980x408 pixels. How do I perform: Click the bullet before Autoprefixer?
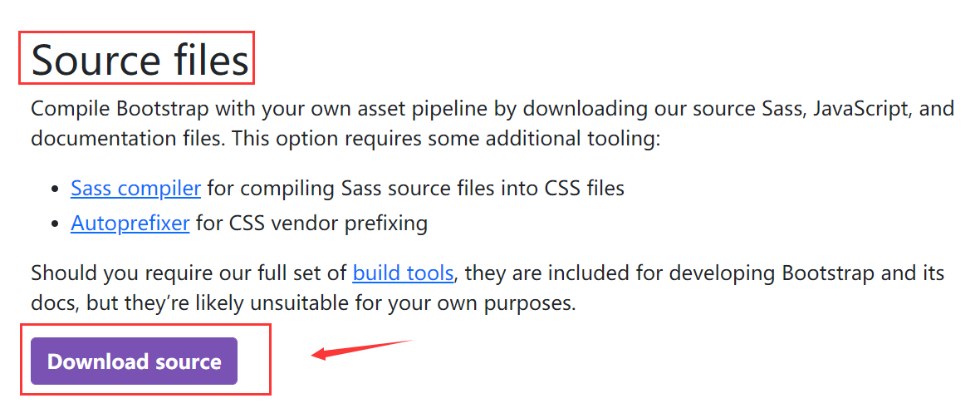(54, 224)
